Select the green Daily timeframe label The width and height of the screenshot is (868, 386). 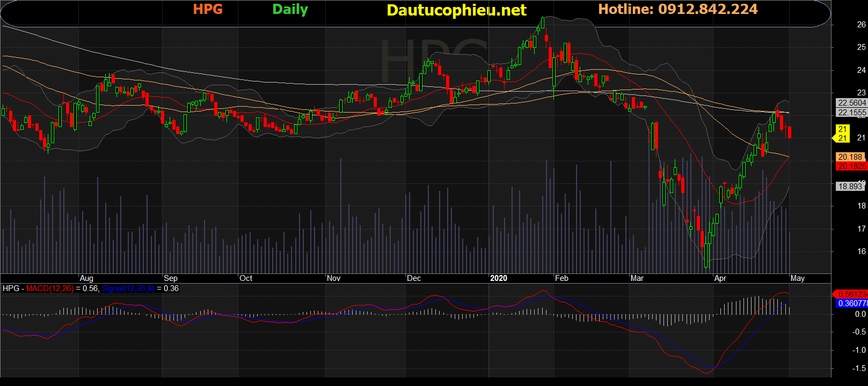[x=290, y=10]
